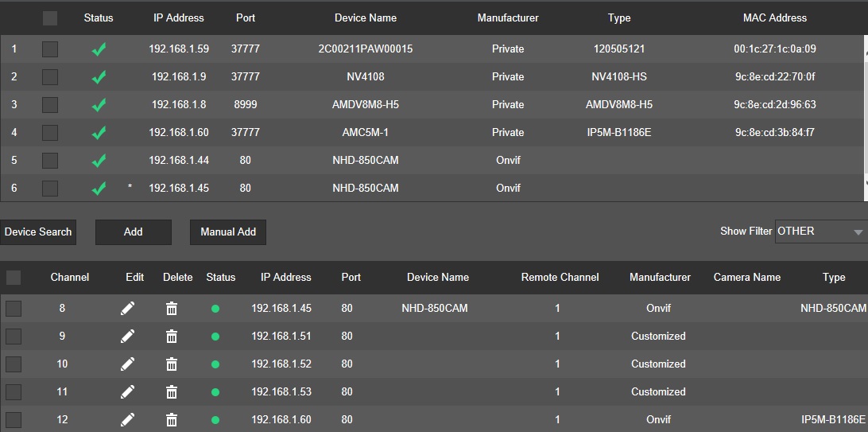Select type cell NV4108-HS
868x432 pixels.
coord(619,76)
